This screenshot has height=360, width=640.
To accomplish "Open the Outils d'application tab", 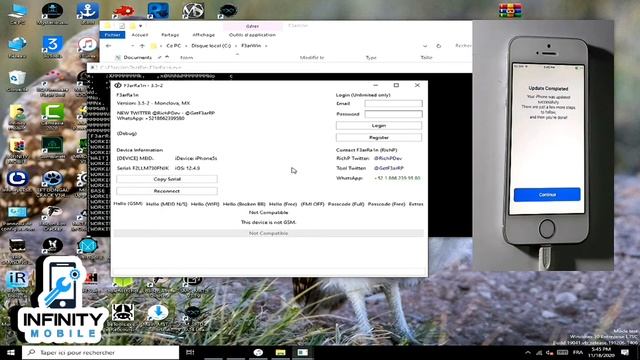I will tap(252, 35).
